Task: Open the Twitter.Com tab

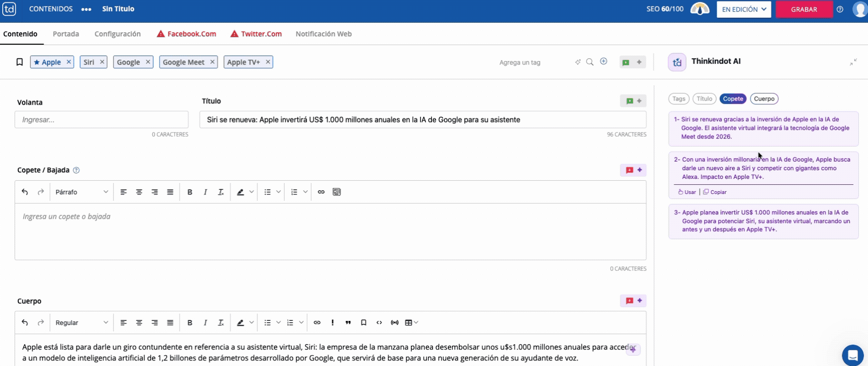Action: pos(256,34)
